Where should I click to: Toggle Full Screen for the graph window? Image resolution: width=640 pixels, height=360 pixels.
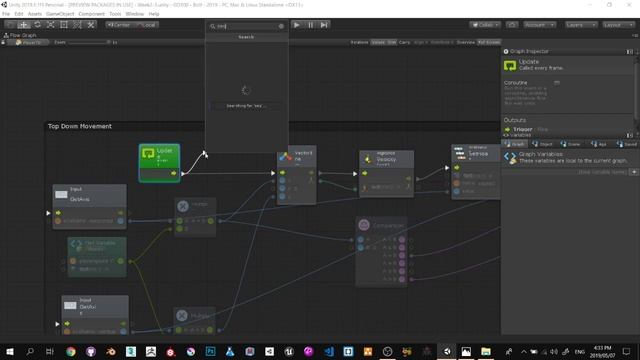coord(489,42)
